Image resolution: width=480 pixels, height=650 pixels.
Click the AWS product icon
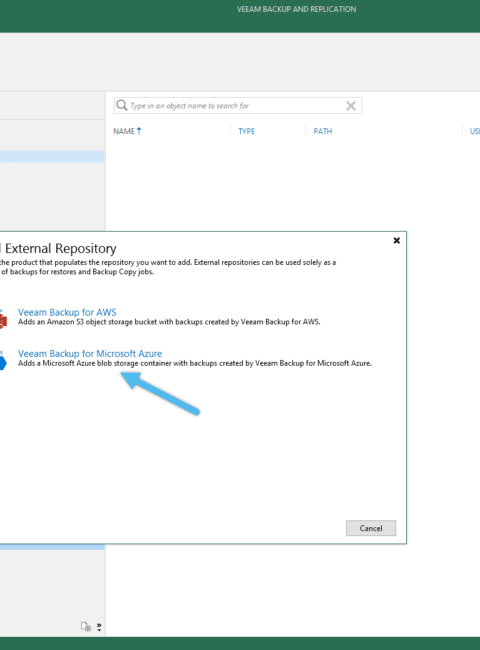pos(3,319)
